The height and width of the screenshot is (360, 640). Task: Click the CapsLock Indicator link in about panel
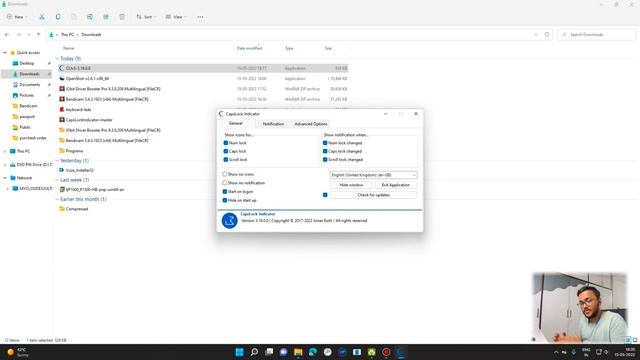coord(258,214)
